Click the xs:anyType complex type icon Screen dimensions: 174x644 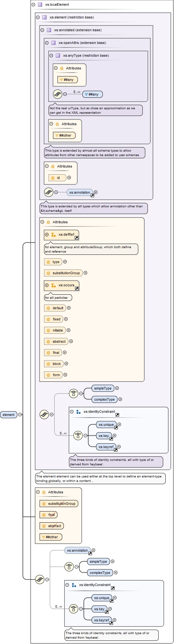(x=58, y=55)
